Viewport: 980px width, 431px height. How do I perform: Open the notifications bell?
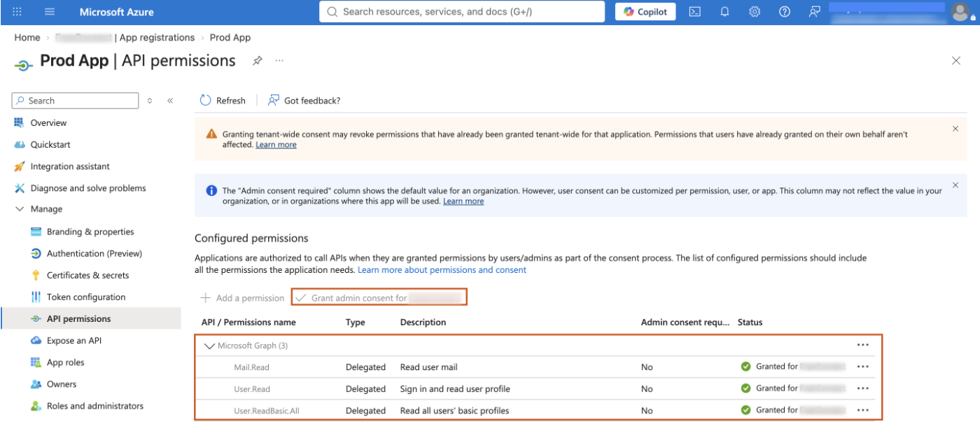click(x=724, y=12)
